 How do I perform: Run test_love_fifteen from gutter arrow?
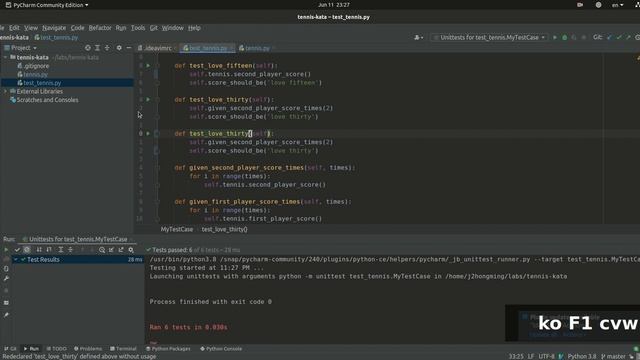(x=148, y=65)
